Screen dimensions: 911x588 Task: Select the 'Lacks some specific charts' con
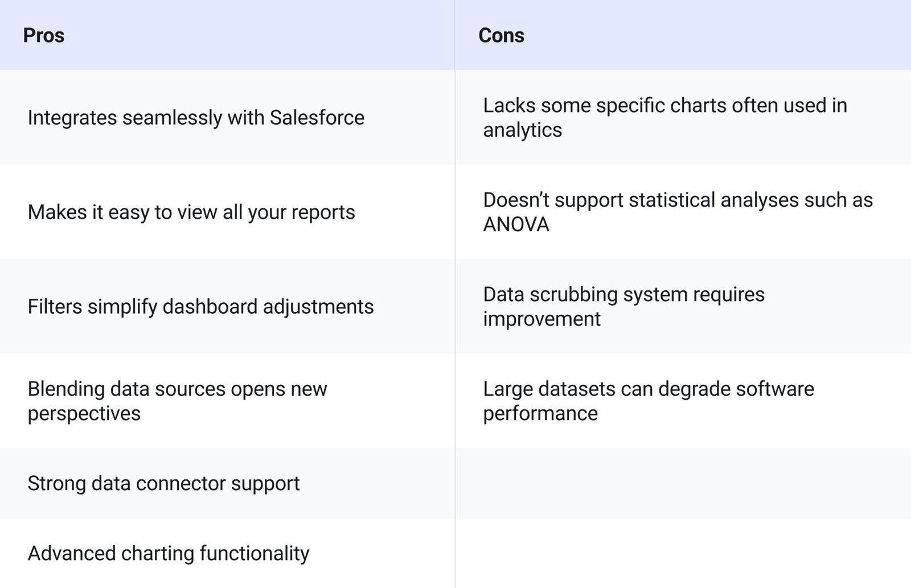tap(664, 117)
